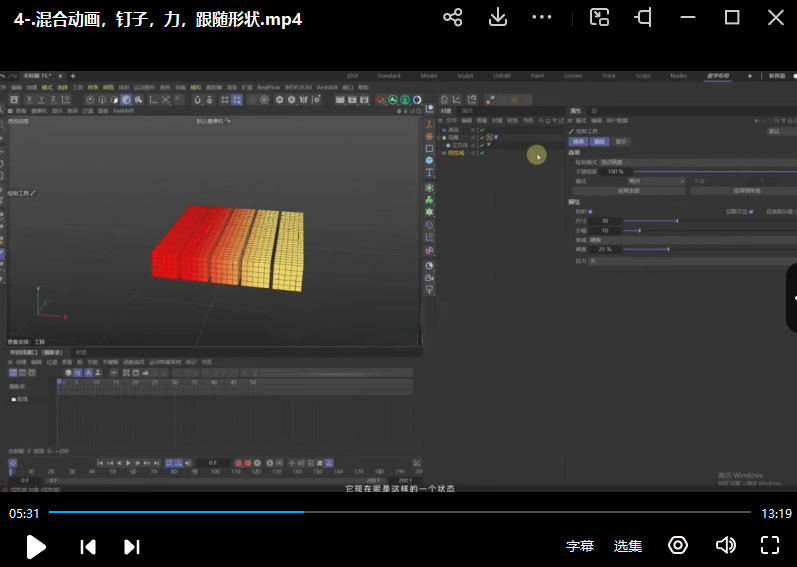Click the 应用全部 button
Image resolution: width=797 pixels, height=567 pixels.
[x=627, y=190]
